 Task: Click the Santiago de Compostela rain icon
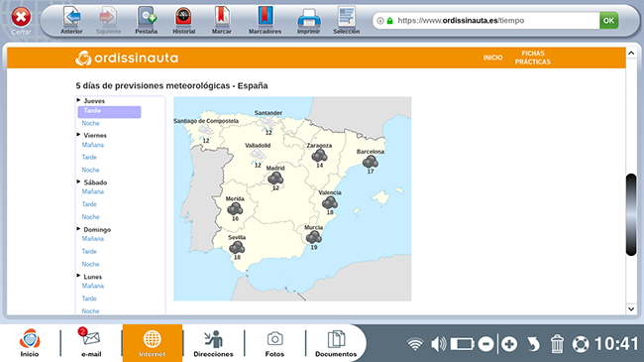pos(205,131)
